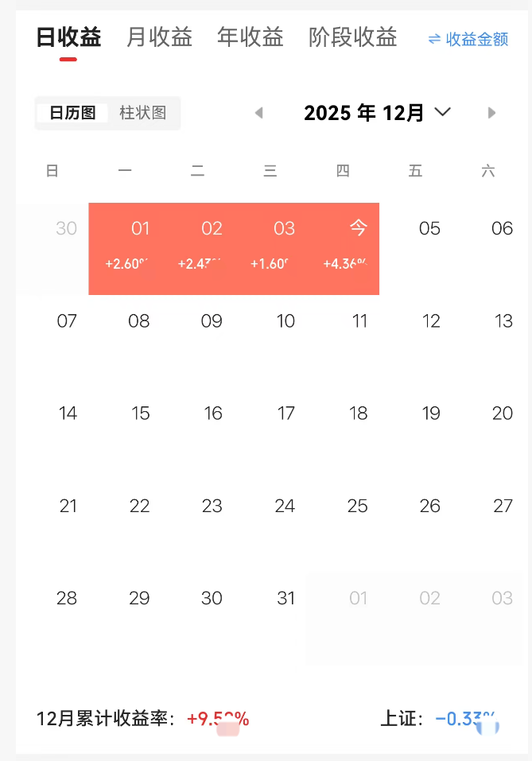The height and width of the screenshot is (761, 532).
Task: Go to next month with right arrow
Action: click(x=491, y=113)
